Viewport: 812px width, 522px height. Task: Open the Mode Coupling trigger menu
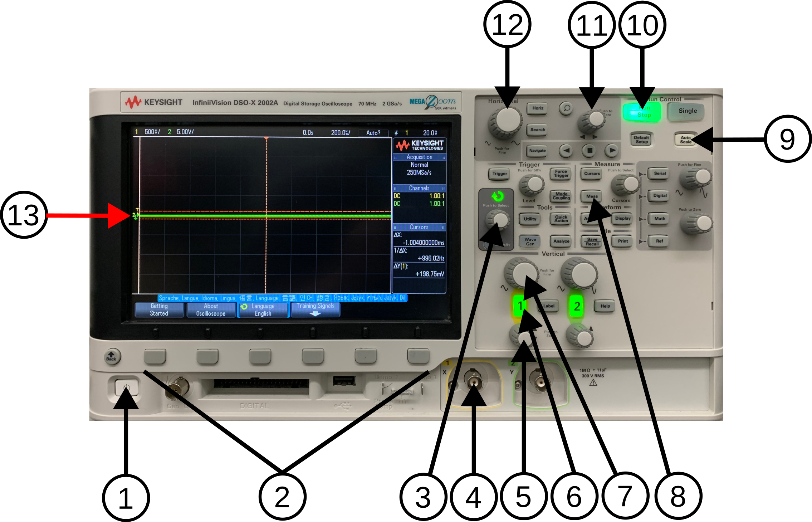click(x=560, y=196)
